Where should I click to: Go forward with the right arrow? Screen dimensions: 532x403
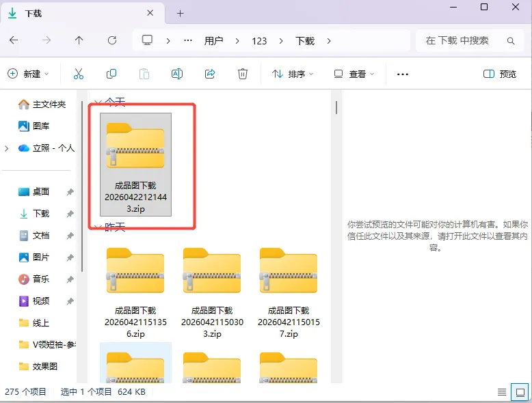tap(46, 40)
